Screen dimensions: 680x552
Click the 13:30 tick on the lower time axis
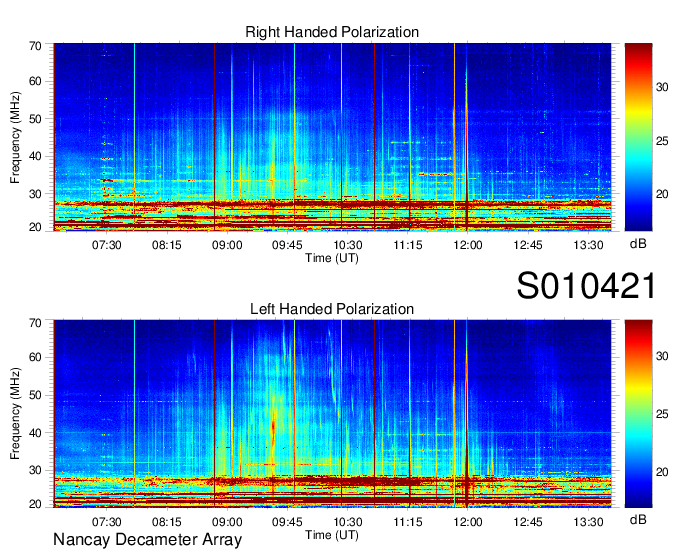588,522
